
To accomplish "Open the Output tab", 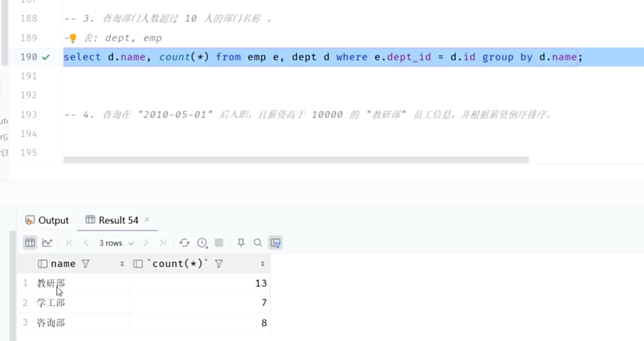I will tap(47, 220).
